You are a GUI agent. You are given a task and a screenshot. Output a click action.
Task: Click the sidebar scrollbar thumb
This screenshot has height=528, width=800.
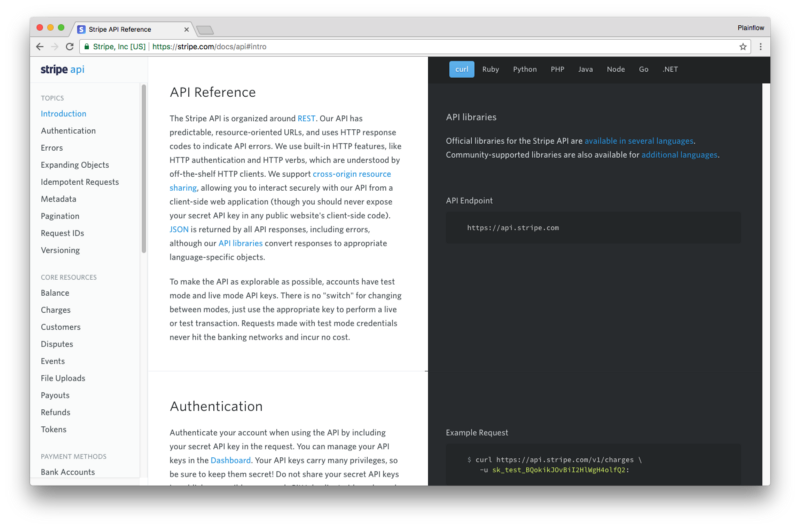(144, 168)
